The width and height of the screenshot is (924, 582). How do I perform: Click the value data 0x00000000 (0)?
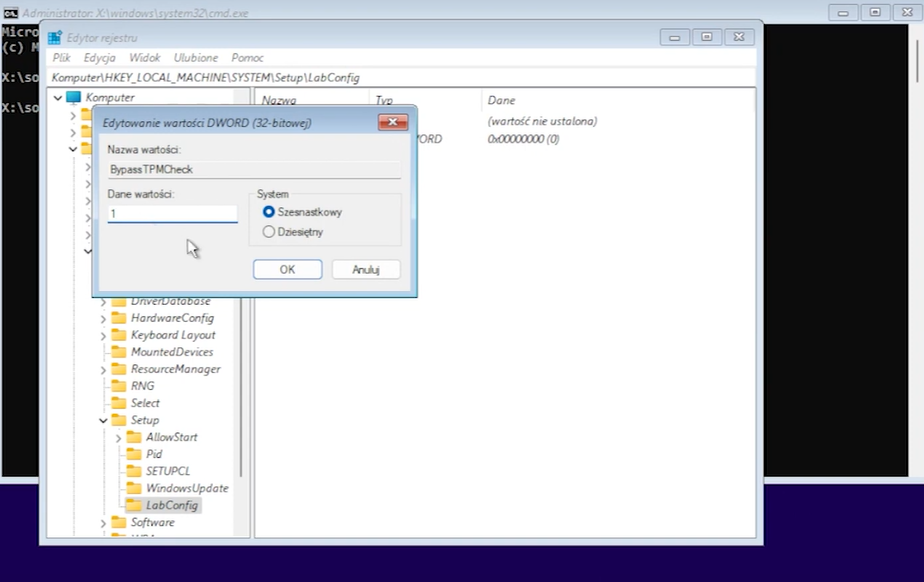(x=523, y=139)
